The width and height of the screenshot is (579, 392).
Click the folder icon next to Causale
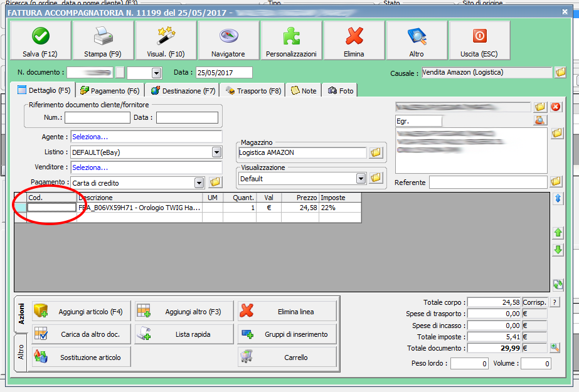[560, 73]
